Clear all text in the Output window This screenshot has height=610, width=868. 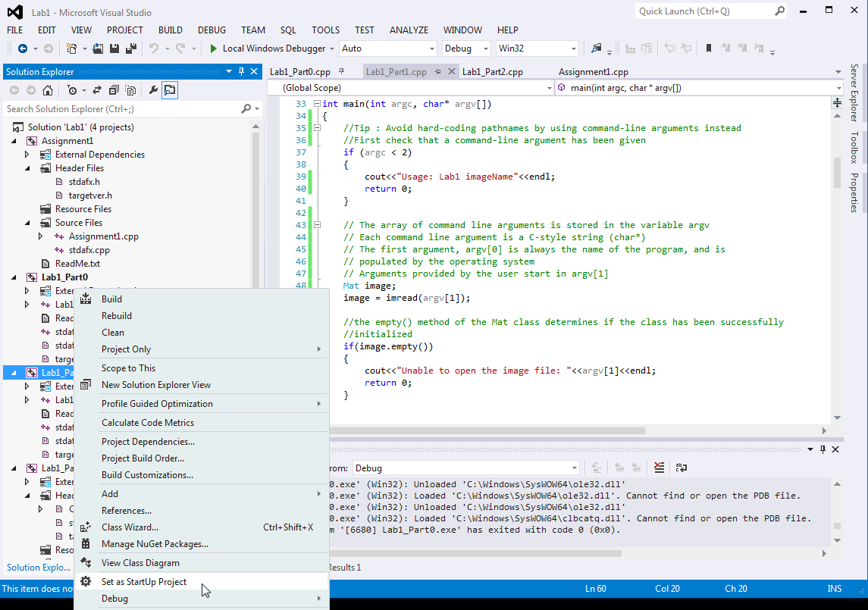[x=658, y=469]
